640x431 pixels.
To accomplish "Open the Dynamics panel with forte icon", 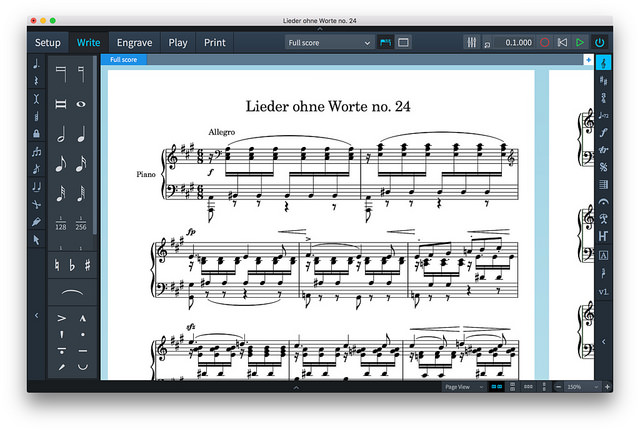I will (604, 132).
